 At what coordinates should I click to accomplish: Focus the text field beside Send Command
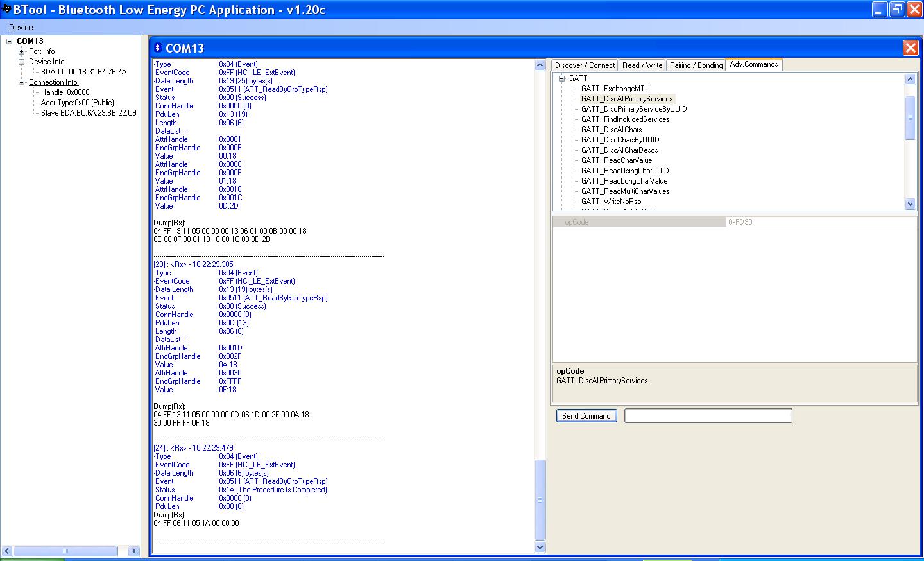point(708,416)
